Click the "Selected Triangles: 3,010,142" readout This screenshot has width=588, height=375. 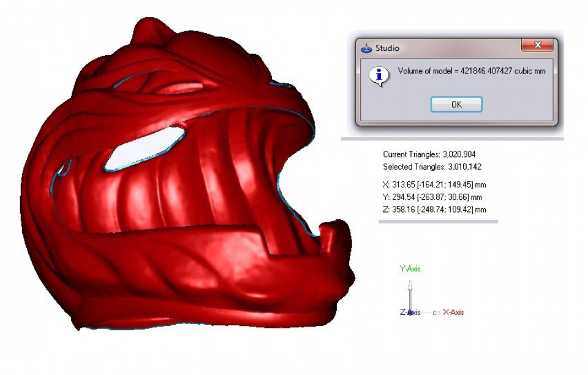[432, 167]
